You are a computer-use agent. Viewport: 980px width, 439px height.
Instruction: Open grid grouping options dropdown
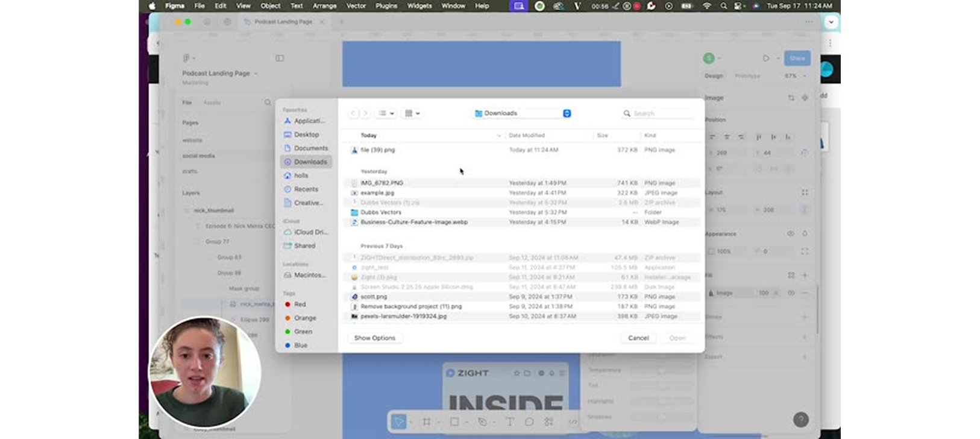click(x=412, y=113)
